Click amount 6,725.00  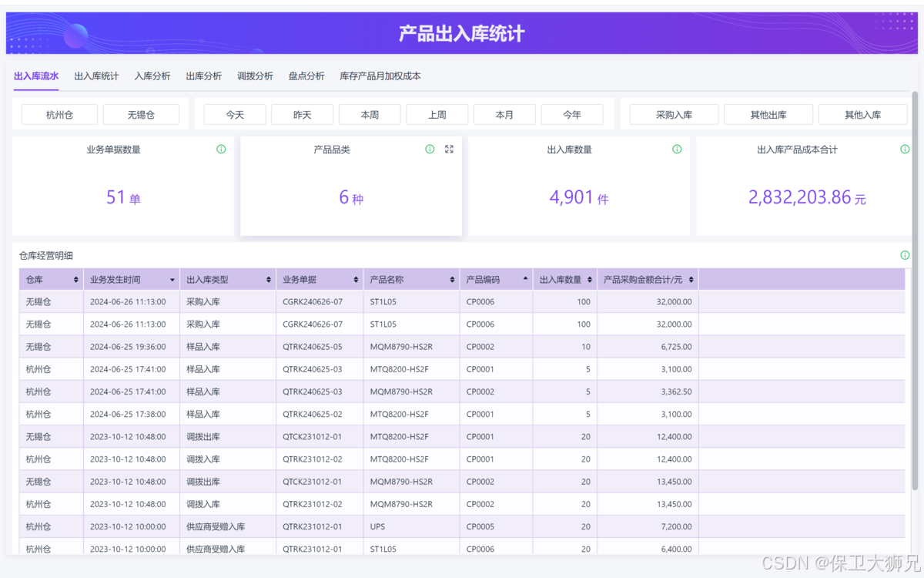[x=676, y=347]
